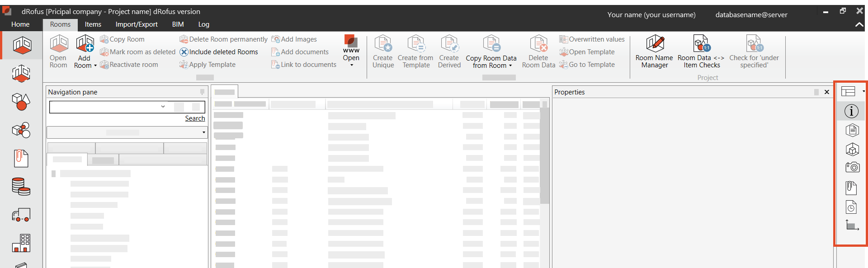Open the attached documents sidebar icon
Viewport: 868px width, 268px height.
pos(851,188)
